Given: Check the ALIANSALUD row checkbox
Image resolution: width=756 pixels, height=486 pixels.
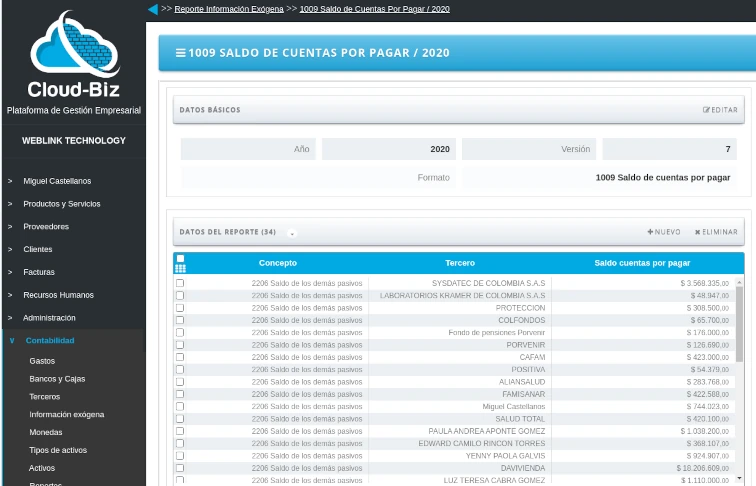Looking at the screenshot, I should 180,381.
